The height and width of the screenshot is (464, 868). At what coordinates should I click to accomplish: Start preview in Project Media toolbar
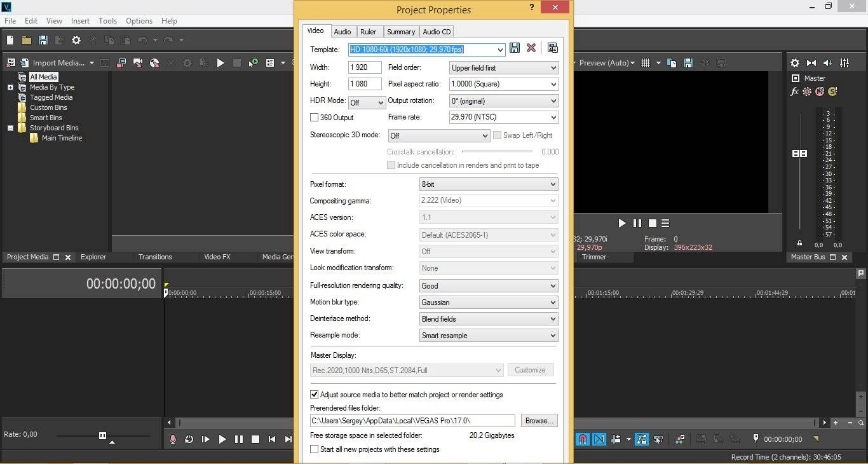(x=220, y=63)
